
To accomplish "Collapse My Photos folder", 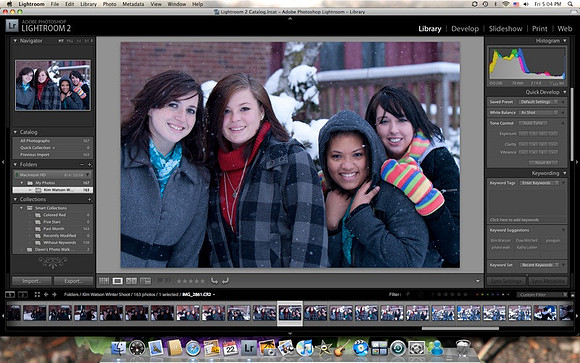I will pyautogui.click(x=21, y=183).
